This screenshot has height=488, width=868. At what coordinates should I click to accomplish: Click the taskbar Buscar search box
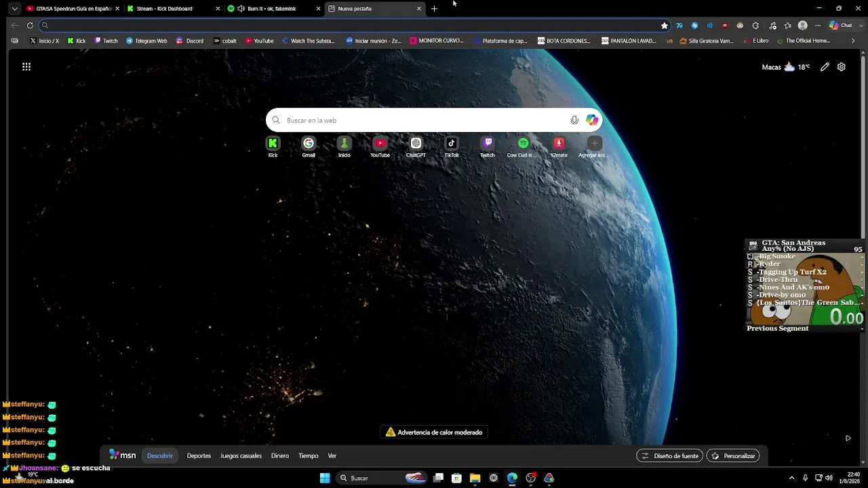[383, 478]
